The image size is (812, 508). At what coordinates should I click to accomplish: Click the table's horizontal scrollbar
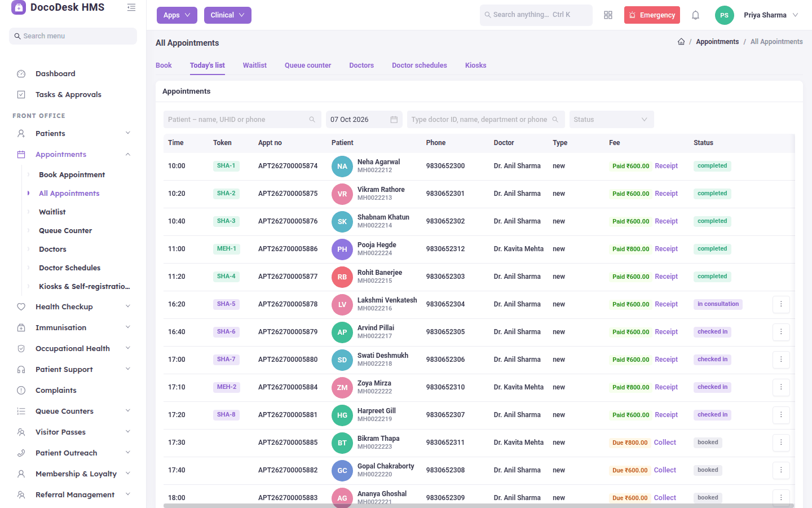tap(479, 506)
